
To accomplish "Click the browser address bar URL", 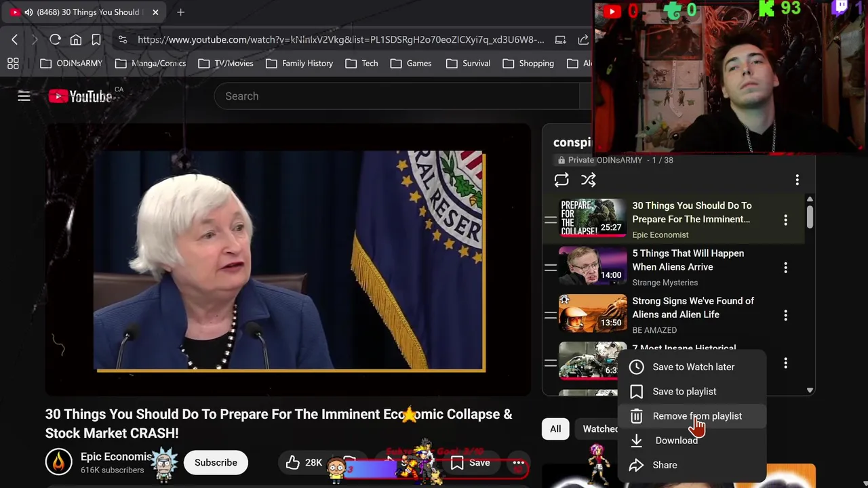I will (x=340, y=40).
